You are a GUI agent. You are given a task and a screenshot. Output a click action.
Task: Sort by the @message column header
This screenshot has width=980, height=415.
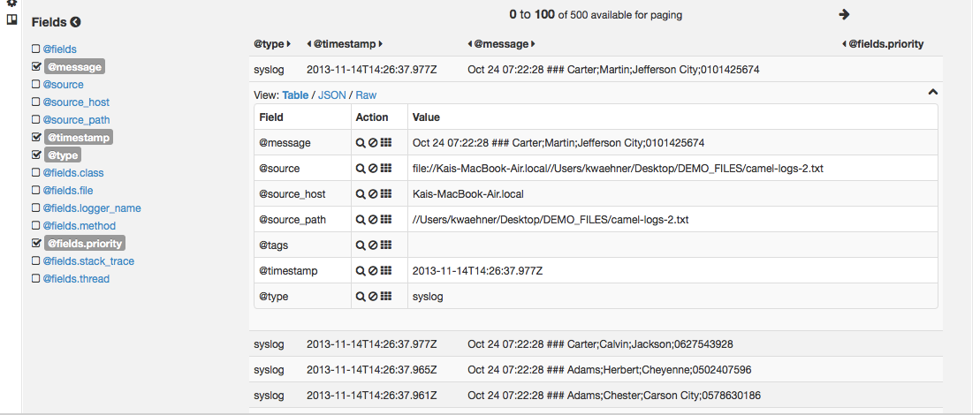(501, 44)
